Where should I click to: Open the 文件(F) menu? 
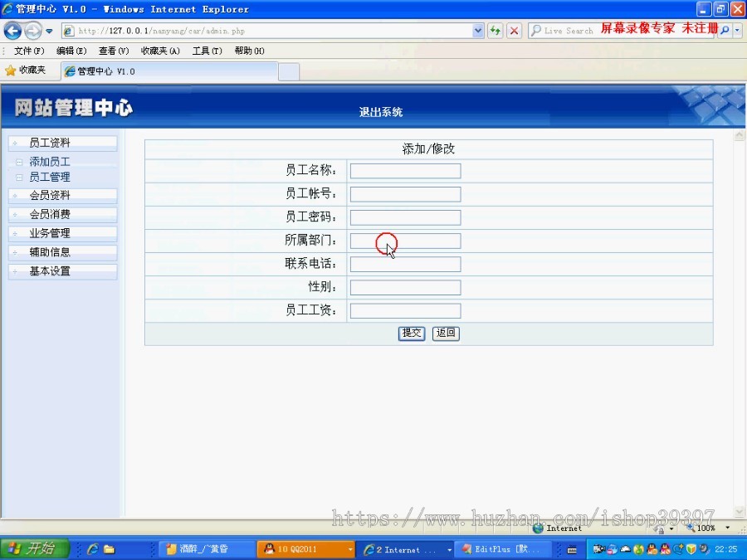(x=29, y=51)
